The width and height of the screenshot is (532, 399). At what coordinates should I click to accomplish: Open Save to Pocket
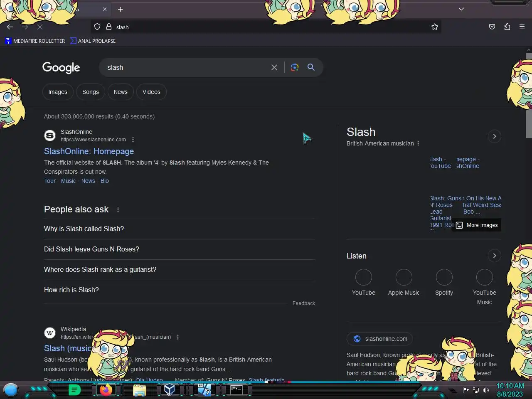[492, 27]
